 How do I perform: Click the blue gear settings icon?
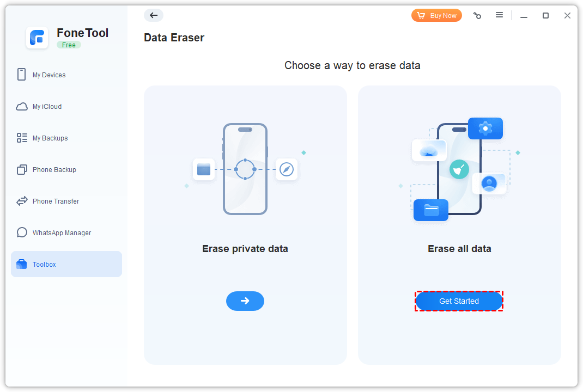pos(485,128)
